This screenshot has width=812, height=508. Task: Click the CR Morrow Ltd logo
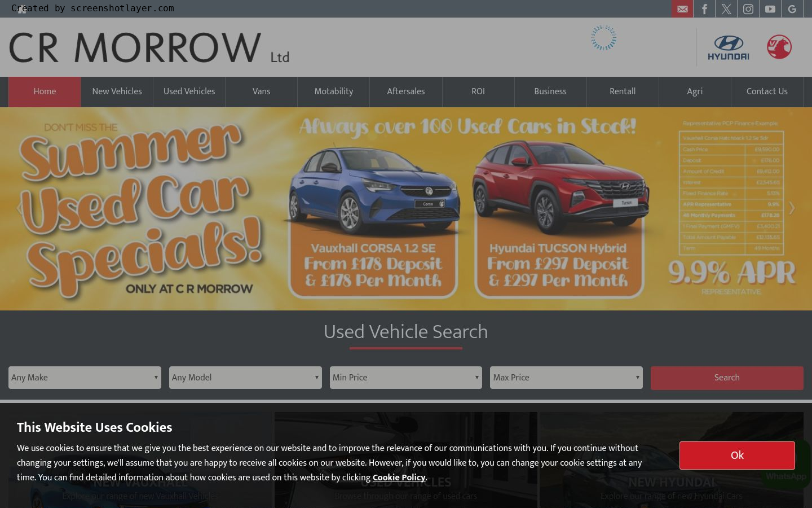[149, 47]
